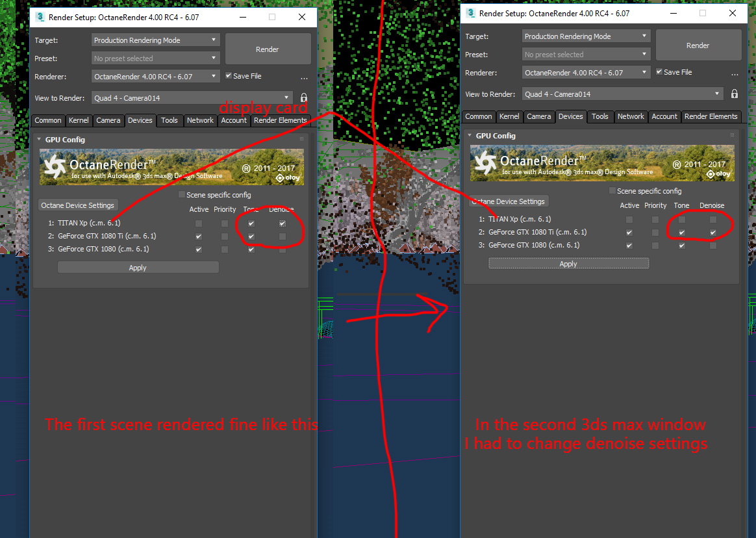Switch to Kernel tab in left window
Image resolution: width=756 pixels, height=538 pixels.
(x=79, y=121)
